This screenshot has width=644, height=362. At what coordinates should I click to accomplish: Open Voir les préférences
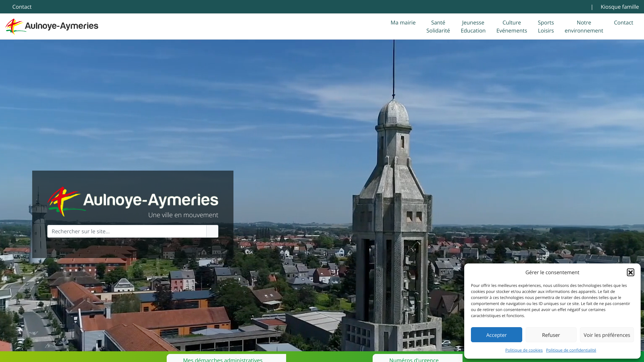[x=607, y=335]
